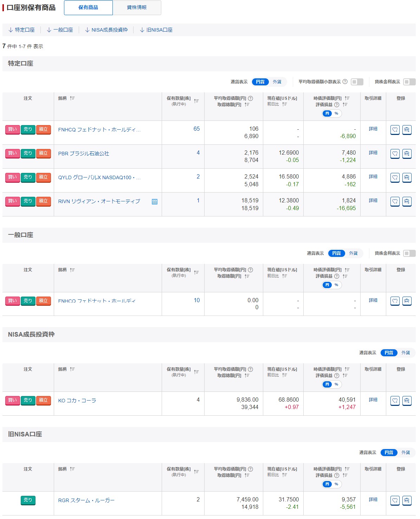The image size is (420, 519).
Task: Select 円貨 currency display in 特定口座
Action: pos(260,82)
